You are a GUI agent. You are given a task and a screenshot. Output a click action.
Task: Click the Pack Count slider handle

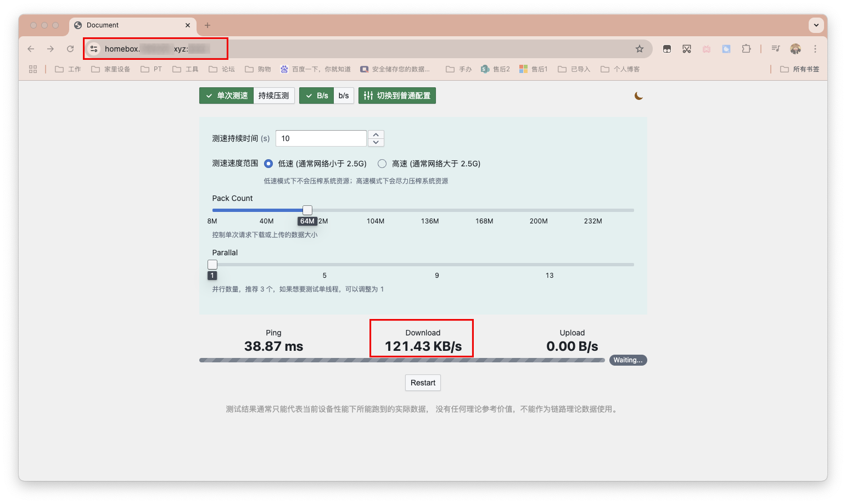tap(307, 210)
